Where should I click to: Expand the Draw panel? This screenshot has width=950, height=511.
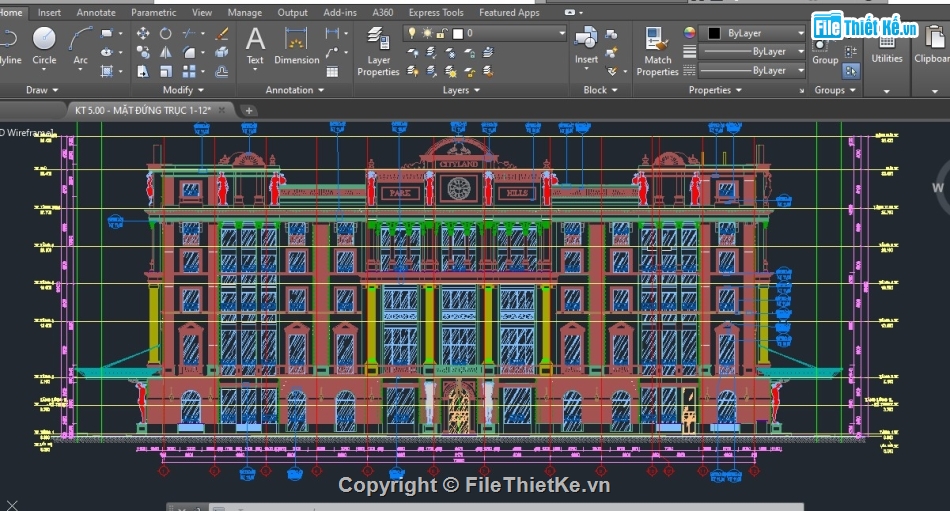click(42, 90)
